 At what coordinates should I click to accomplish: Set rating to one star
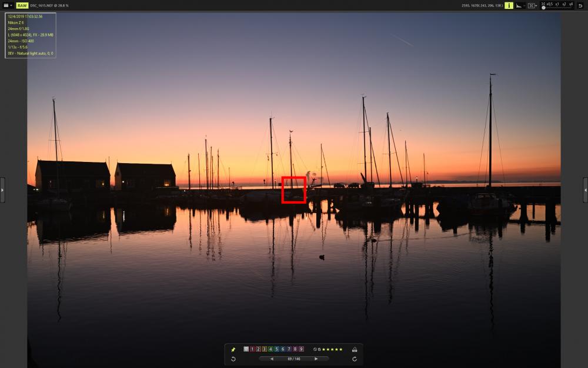[323, 349]
